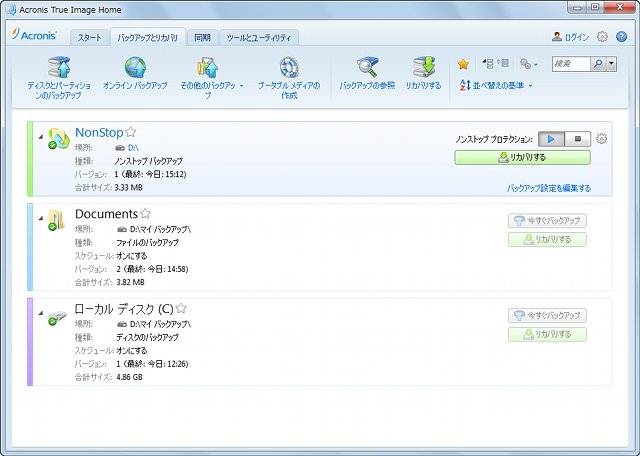Stop Nonstop Protection with stop button
Viewport: 640px width, 456px height.
[x=578, y=139]
